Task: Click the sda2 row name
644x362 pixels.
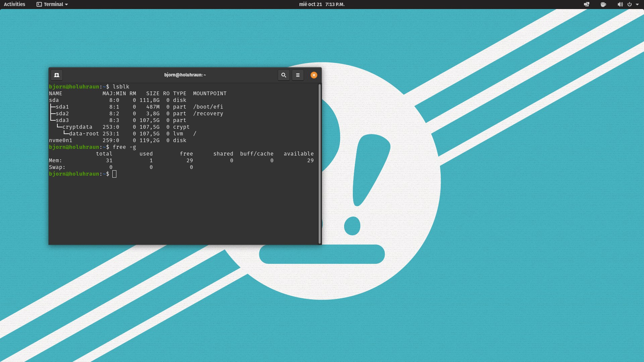Action: click(x=62, y=113)
